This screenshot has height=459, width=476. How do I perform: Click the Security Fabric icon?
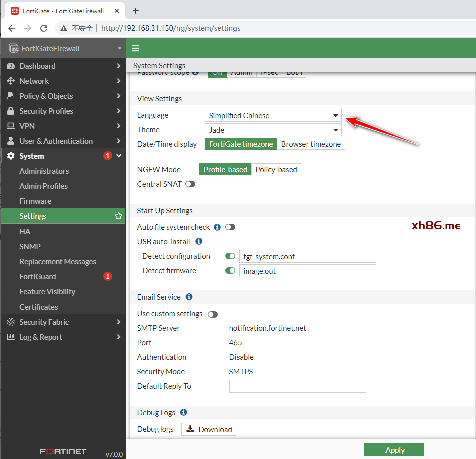pos(11,322)
